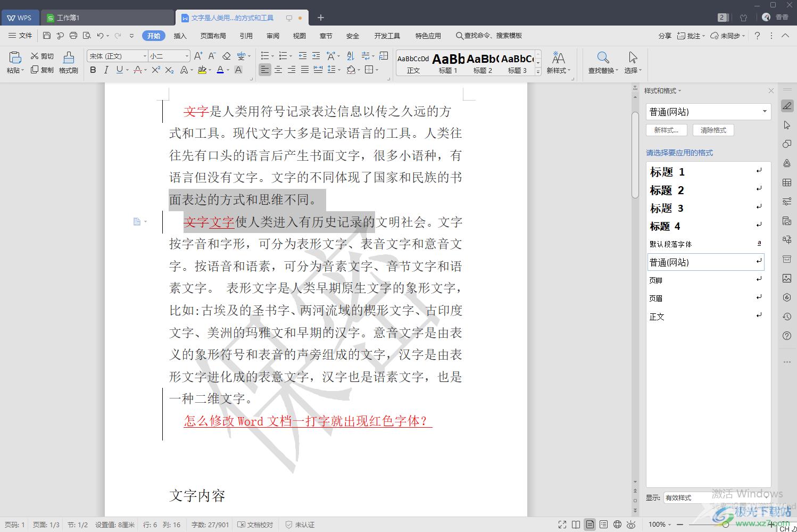The height and width of the screenshot is (532, 797).
Task: Save document icon in quick toolbar
Action: coord(47,36)
